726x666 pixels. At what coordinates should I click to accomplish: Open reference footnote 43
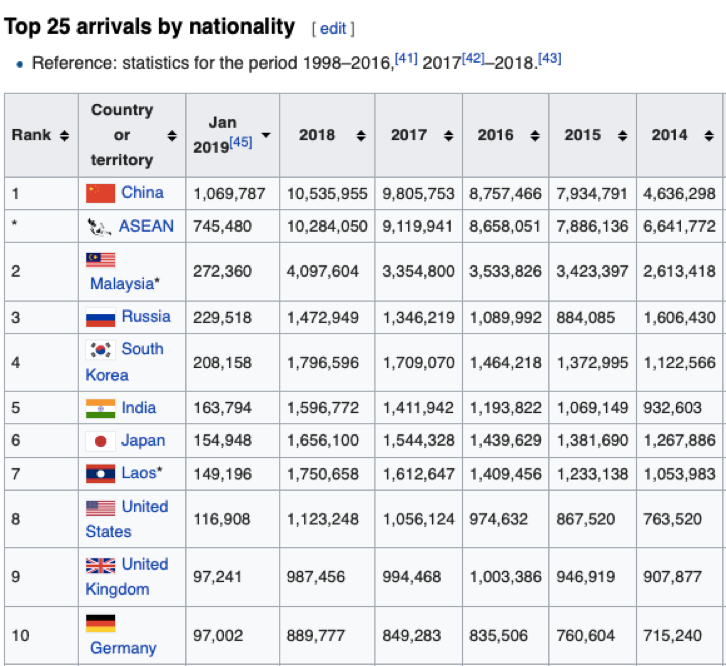coord(550,59)
